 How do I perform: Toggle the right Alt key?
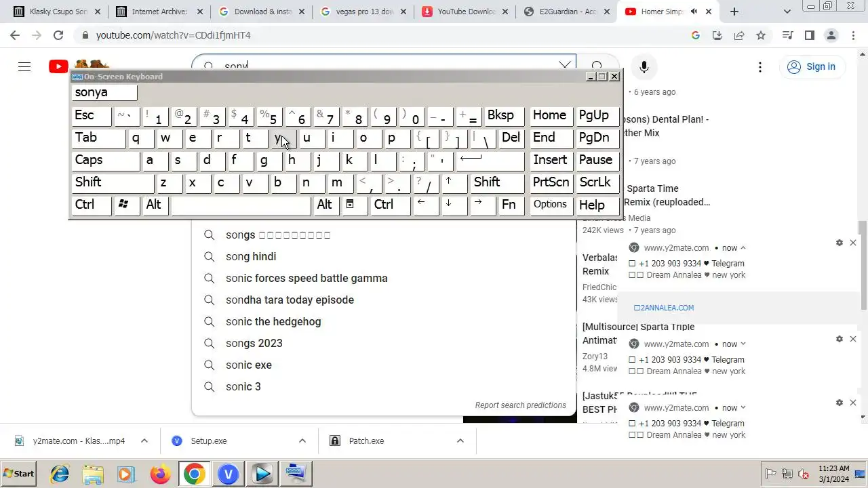[326, 205]
